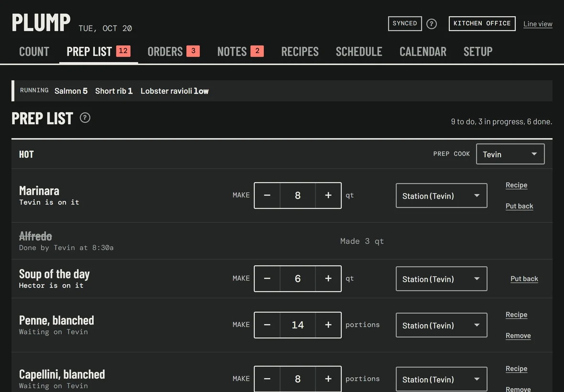Viewport: 564px width, 392px height.
Task: Open Marinara station dropdown
Action: (441, 196)
